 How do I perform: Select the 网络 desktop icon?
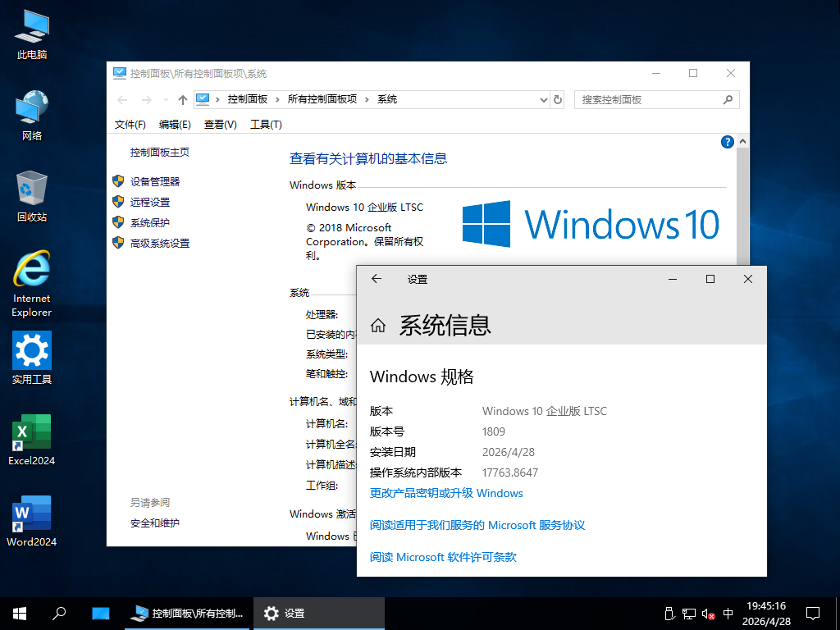tap(32, 115)
